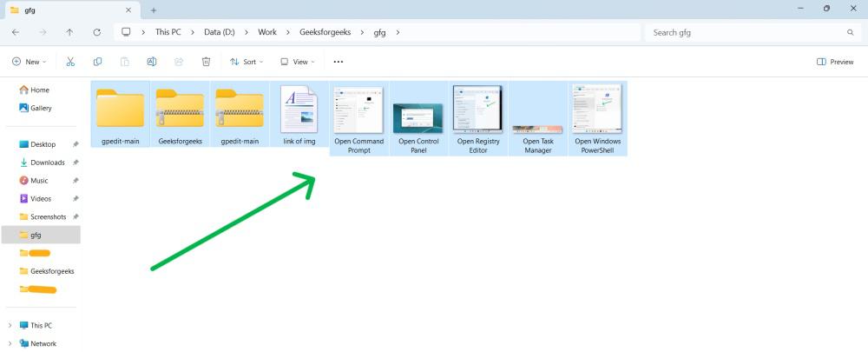Click the Delete trash can icon
Screen dimensions: 868x352
206,62
